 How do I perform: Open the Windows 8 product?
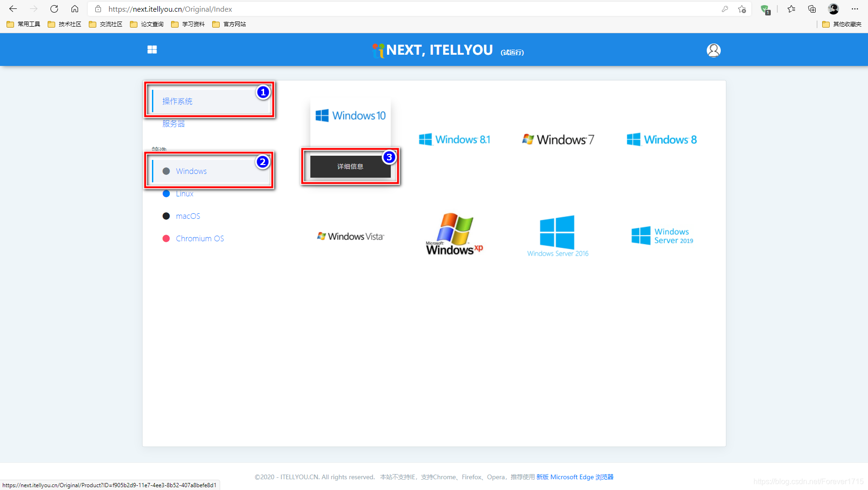point(662,139)
